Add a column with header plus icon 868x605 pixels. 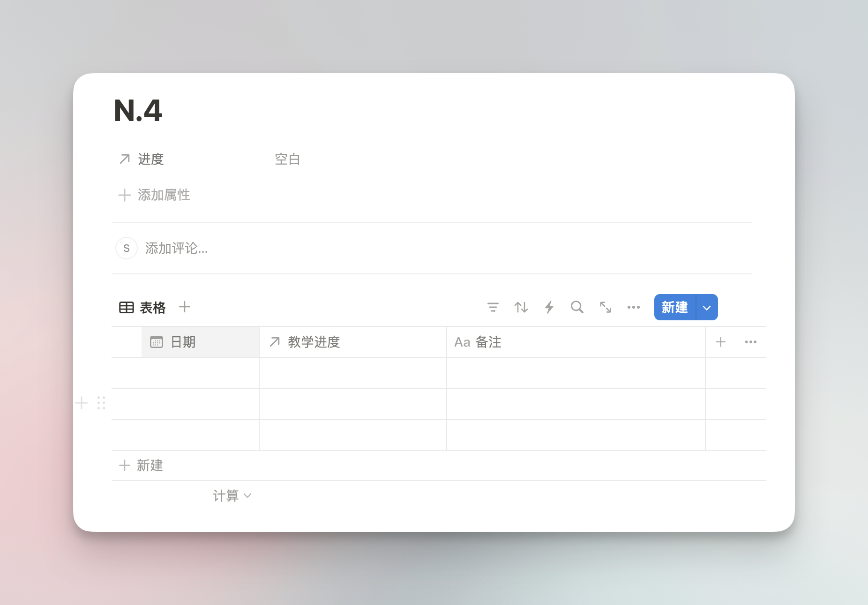pyautogui.click(x=720, y=342)
